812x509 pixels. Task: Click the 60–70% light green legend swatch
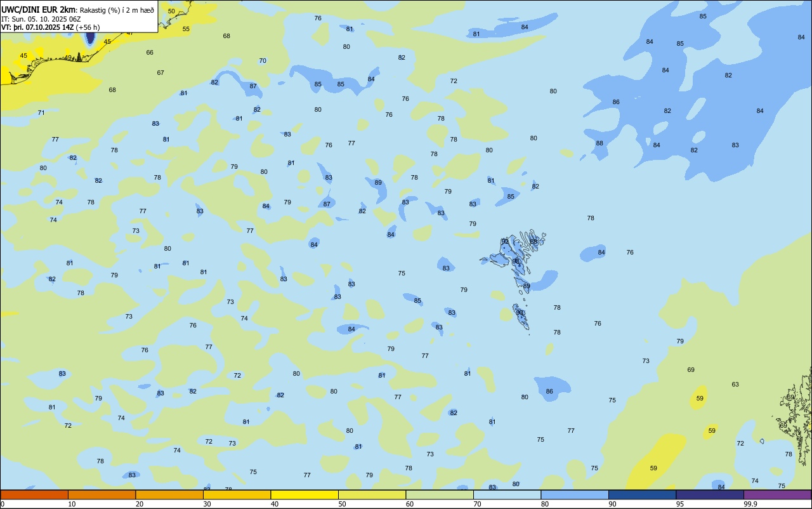[440, 494]
